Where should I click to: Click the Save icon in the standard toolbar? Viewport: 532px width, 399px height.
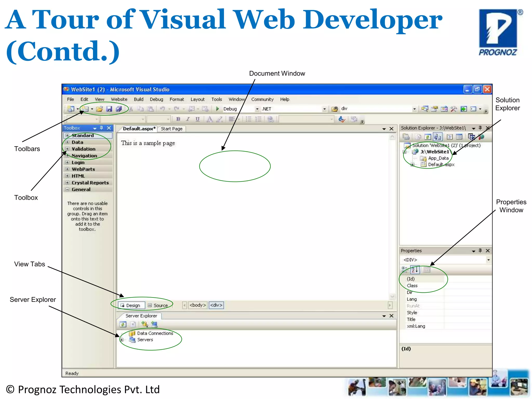click(109, 109)
